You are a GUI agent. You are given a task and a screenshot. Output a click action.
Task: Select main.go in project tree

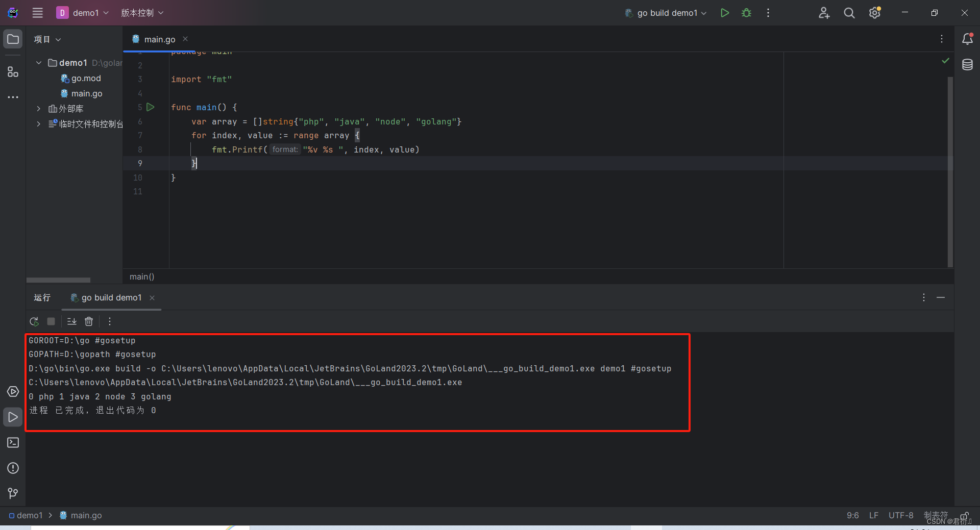[x=87, y=93]
